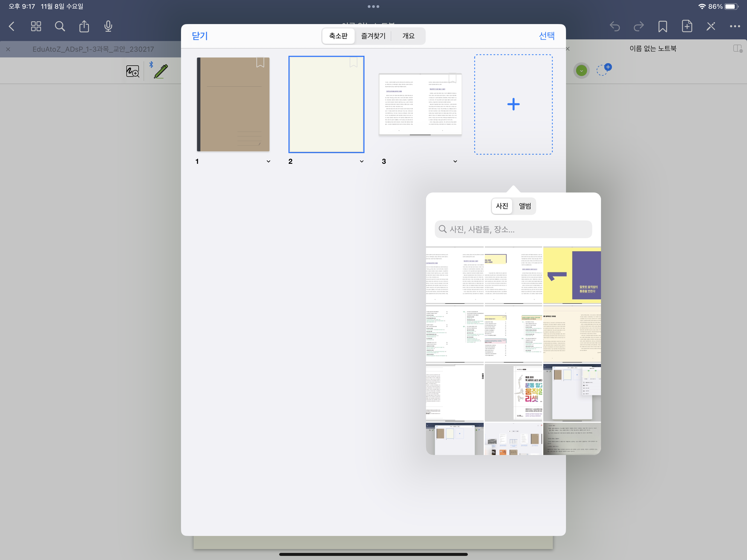Toggle bookmark on page 3 thumbnail
747x560 pixels.
click(x=452, y=78)
